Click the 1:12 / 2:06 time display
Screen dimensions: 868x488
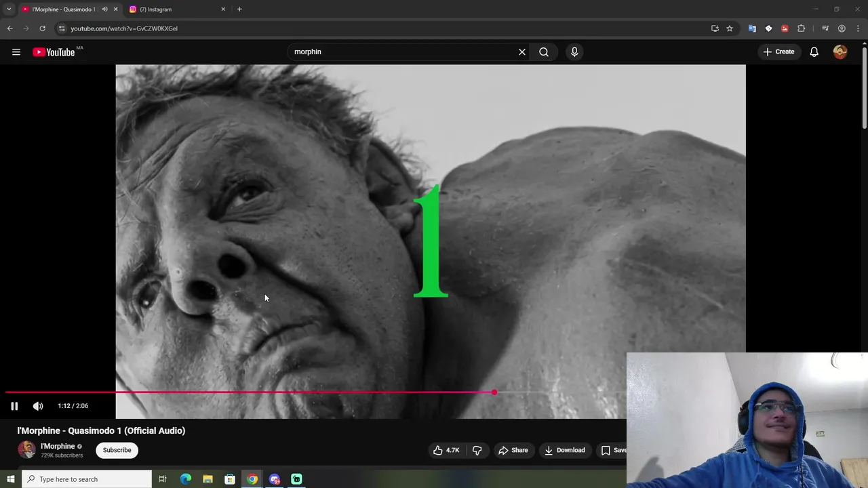click(x=73, y=406)
